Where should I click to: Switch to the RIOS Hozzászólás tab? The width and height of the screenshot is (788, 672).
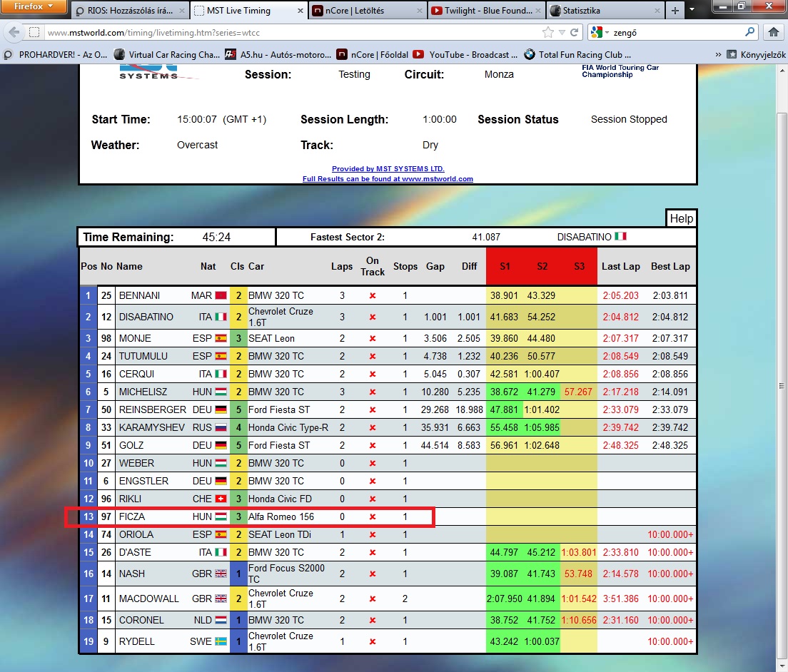[129, 11]
